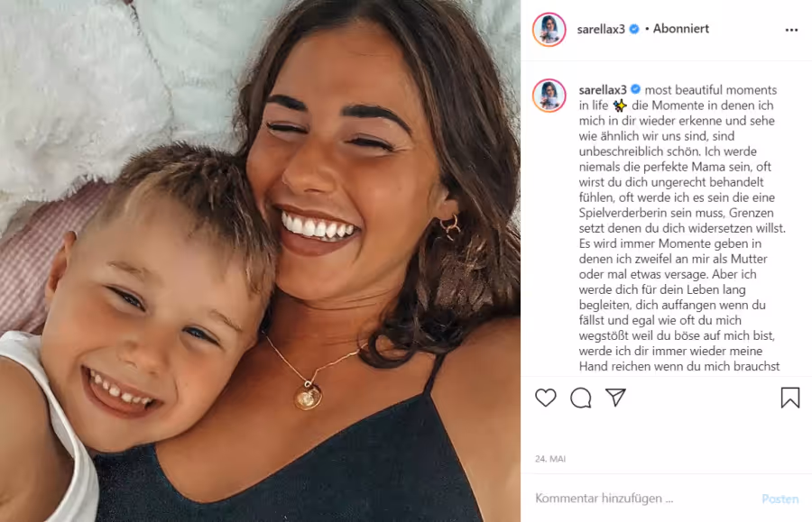The width and height of the screenshot is (812, 522).
Task: Like the post with the heart icon
Action: (x=545, y=398)
